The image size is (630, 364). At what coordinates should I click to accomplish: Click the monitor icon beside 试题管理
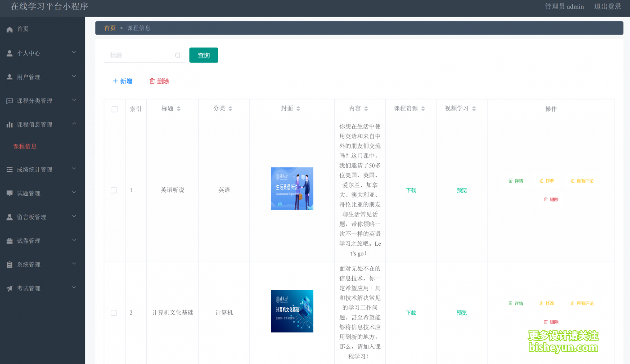(9, 193)
